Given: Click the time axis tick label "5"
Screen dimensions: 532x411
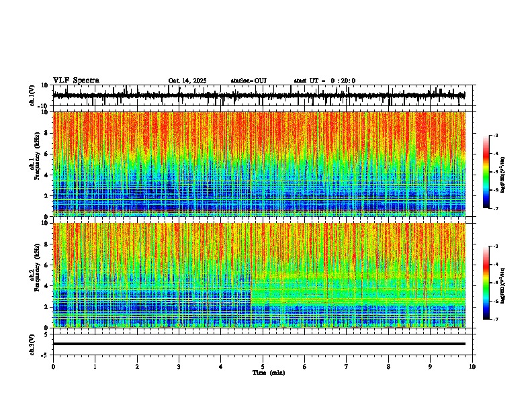Looking at the screenshot, I should tap(263, 367).
